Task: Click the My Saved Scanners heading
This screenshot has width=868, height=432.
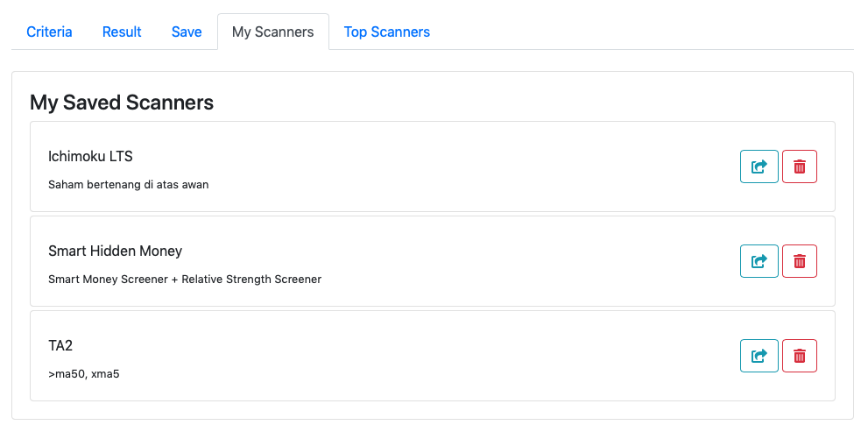Action: click(122, 103)
